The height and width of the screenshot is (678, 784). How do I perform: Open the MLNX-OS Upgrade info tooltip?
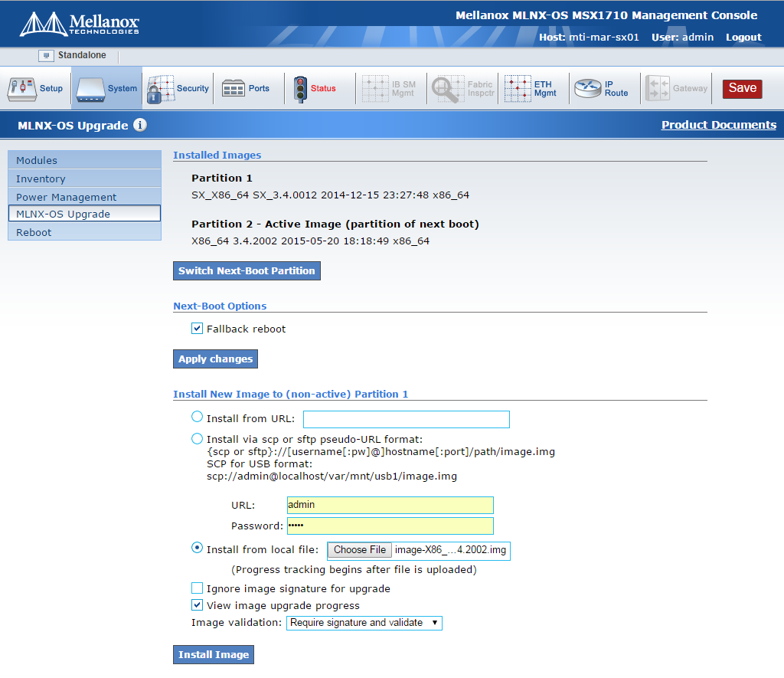pyautogui.click(x=140, y=125)
